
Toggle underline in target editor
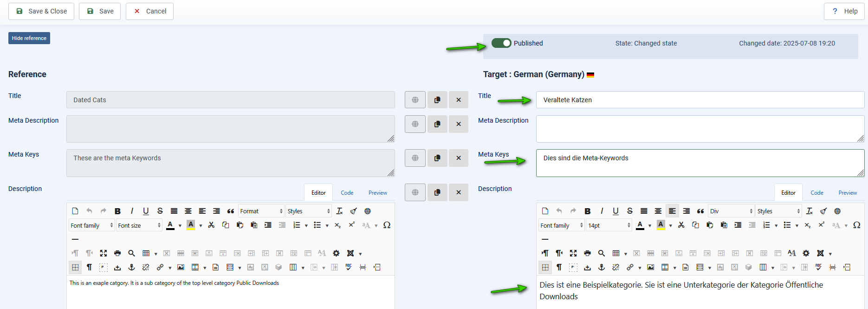(x=615, y=211)
